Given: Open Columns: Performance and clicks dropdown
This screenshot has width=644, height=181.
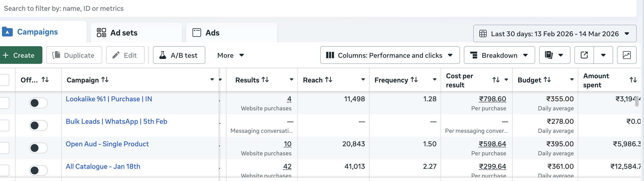Looking at the screenshot, I should pyautogui.click(x=390, y=55).
